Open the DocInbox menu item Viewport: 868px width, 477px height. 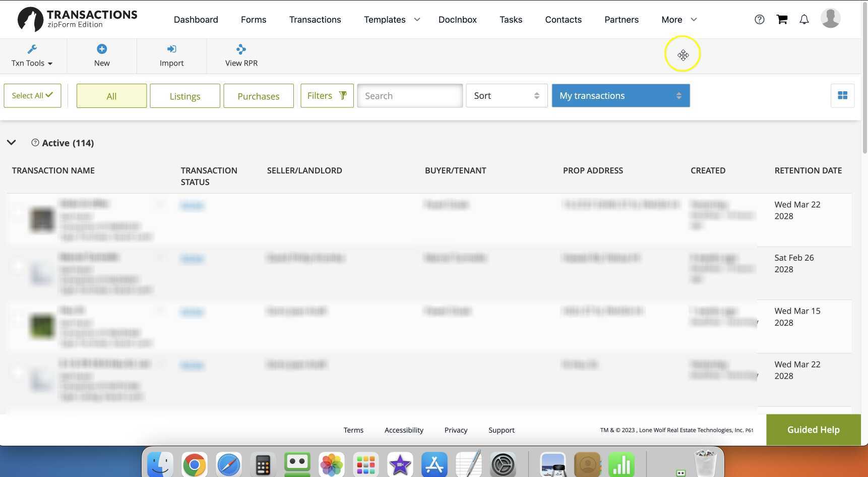coord(457,20)
